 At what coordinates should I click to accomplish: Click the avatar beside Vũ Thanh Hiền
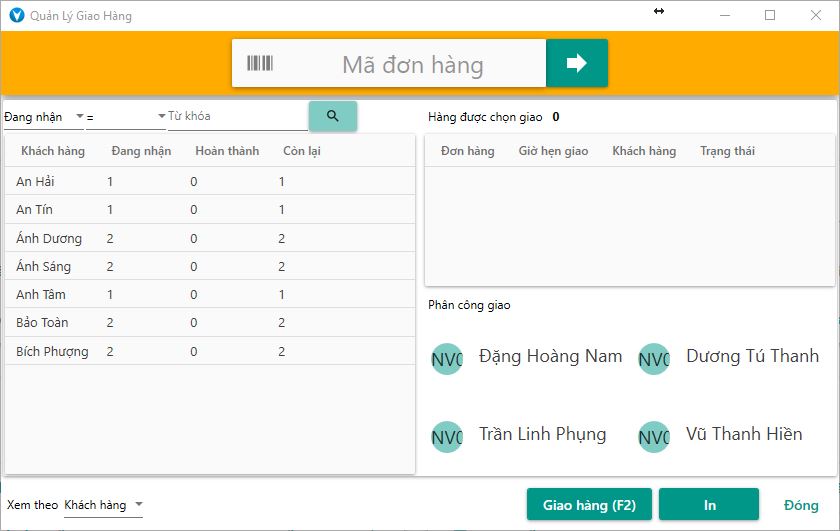[654, 437]
